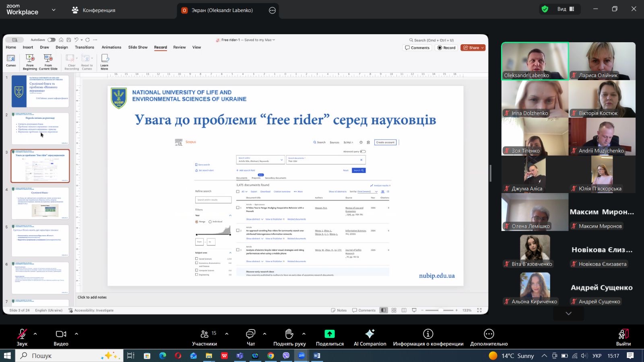Unmute the microphone with the Звук icon
This screenshot has height=362, width=644.
coord(22,334)
